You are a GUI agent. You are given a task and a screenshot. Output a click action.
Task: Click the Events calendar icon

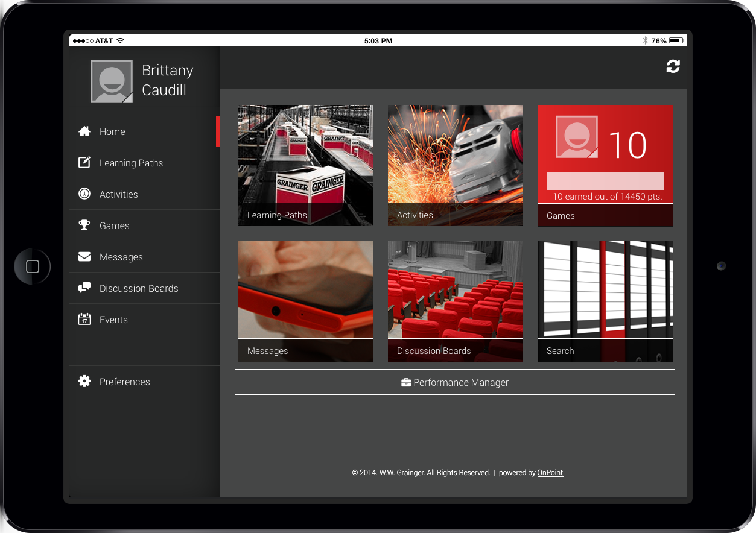tap(84, 320)
